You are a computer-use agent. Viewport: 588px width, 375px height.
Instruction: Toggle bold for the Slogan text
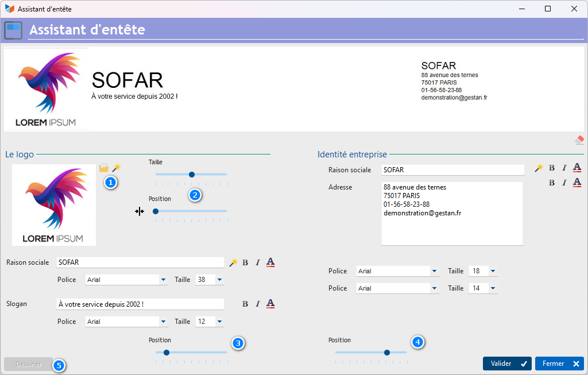245,304
